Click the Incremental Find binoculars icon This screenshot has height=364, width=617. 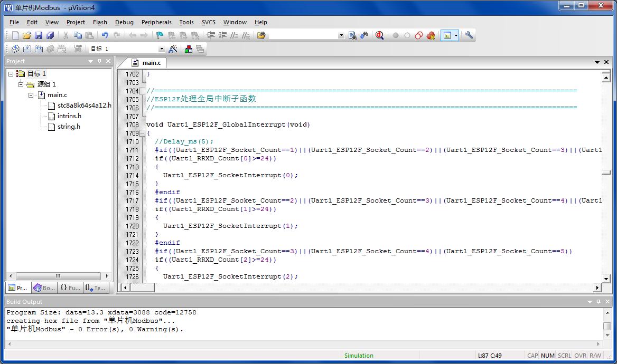[364, 35]
